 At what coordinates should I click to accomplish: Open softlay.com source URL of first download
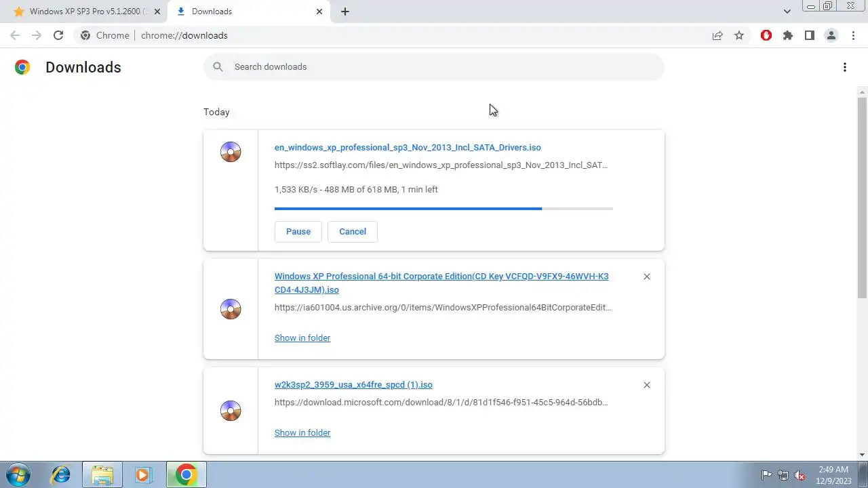coord(441,165)
